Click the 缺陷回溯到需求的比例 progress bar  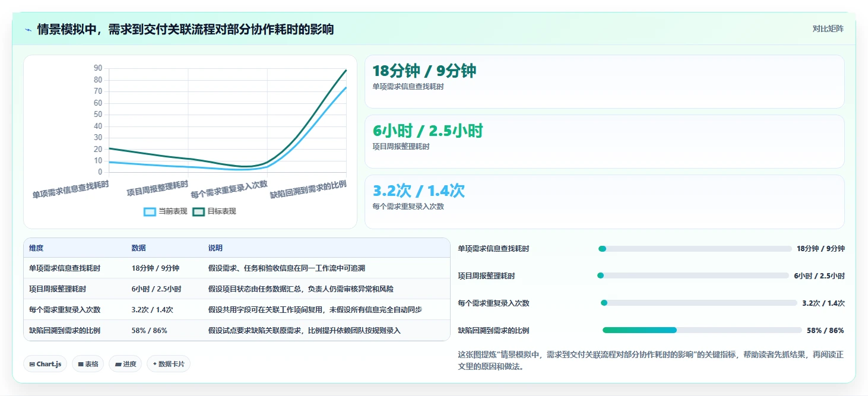[702, 330]
